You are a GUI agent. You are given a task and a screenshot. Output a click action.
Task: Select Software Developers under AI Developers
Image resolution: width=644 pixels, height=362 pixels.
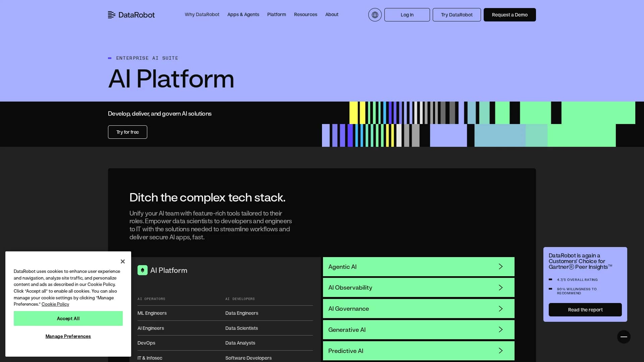point(249,358)
